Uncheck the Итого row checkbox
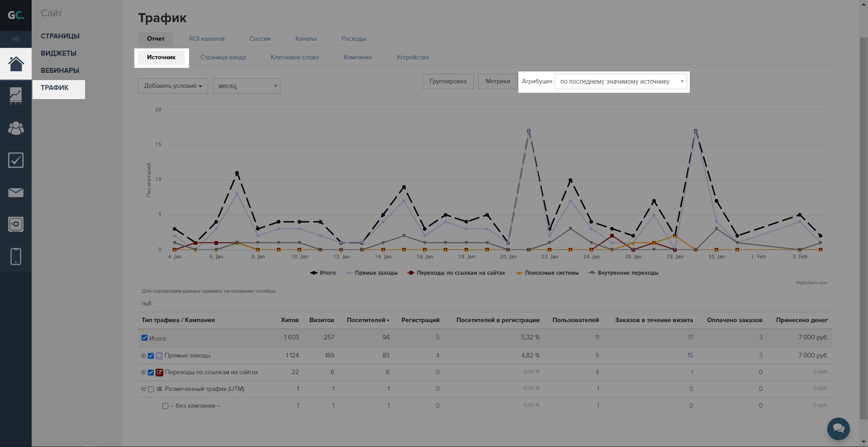Image resolution: width=868 pixels, height=447 pixels. point(145,338)
